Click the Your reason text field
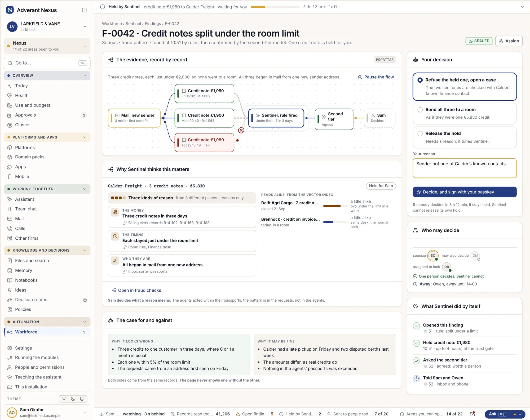 pos(465,168)
